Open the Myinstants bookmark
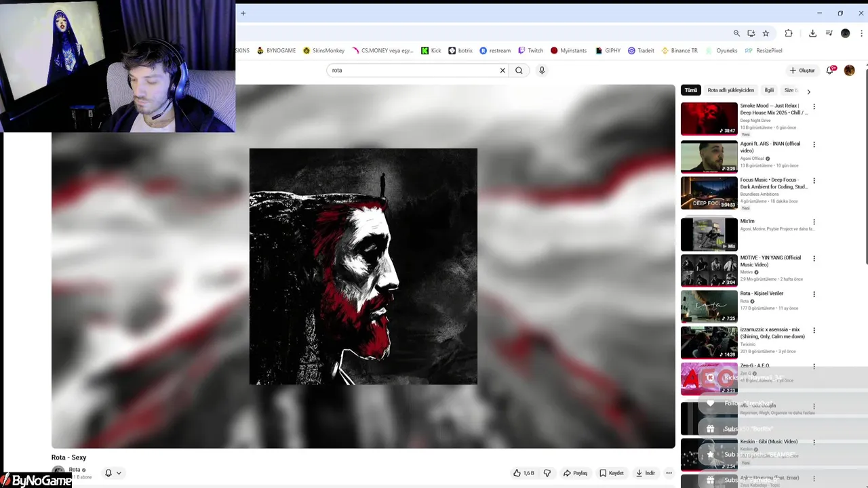The image size is (868, 488). click(568, 51)
